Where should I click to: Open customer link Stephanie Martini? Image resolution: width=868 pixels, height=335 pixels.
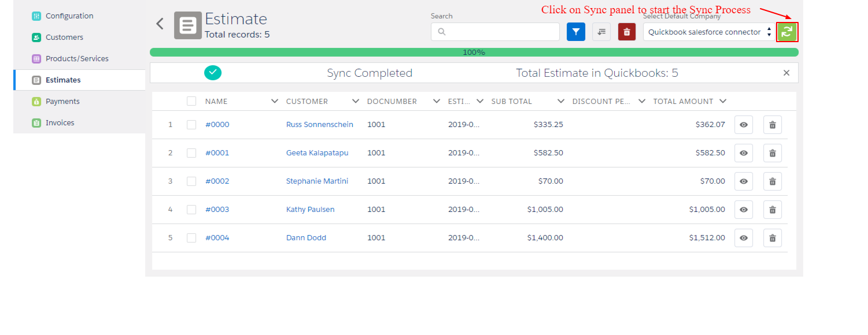(x=317, y=181)
